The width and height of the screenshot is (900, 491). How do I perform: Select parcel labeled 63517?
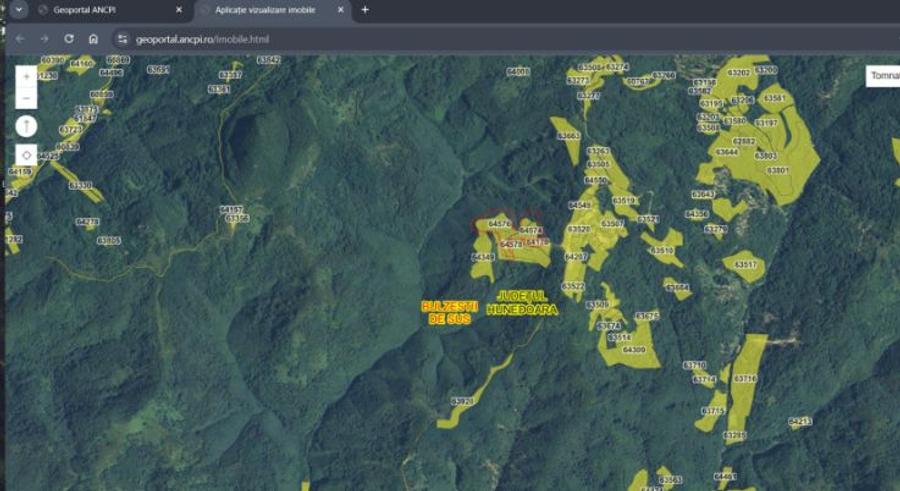click(x=746, y=265)
